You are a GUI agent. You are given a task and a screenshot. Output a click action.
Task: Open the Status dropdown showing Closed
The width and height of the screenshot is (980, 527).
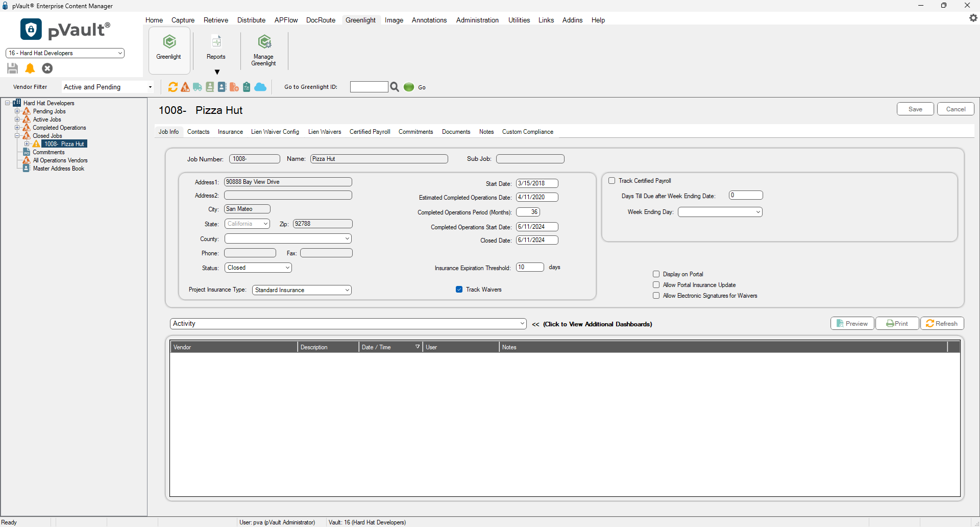(x=258, y=268)
